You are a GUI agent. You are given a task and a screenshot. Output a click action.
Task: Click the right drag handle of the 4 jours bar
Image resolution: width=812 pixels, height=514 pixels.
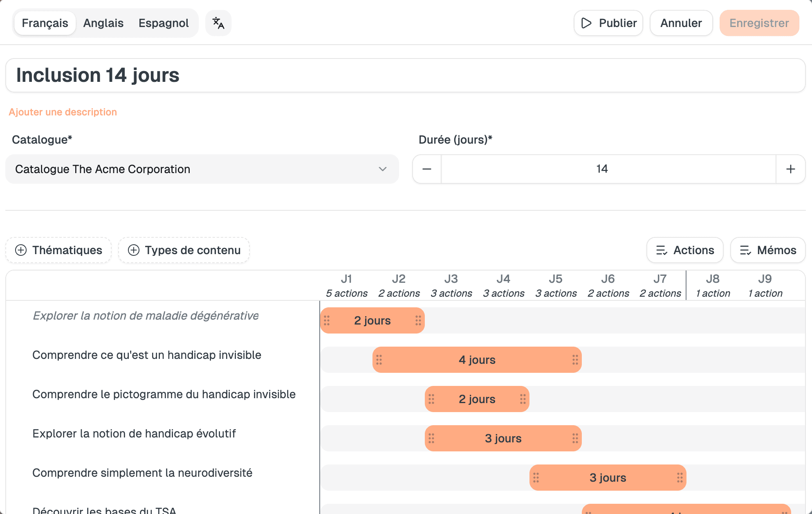click(x=574, y=360)
